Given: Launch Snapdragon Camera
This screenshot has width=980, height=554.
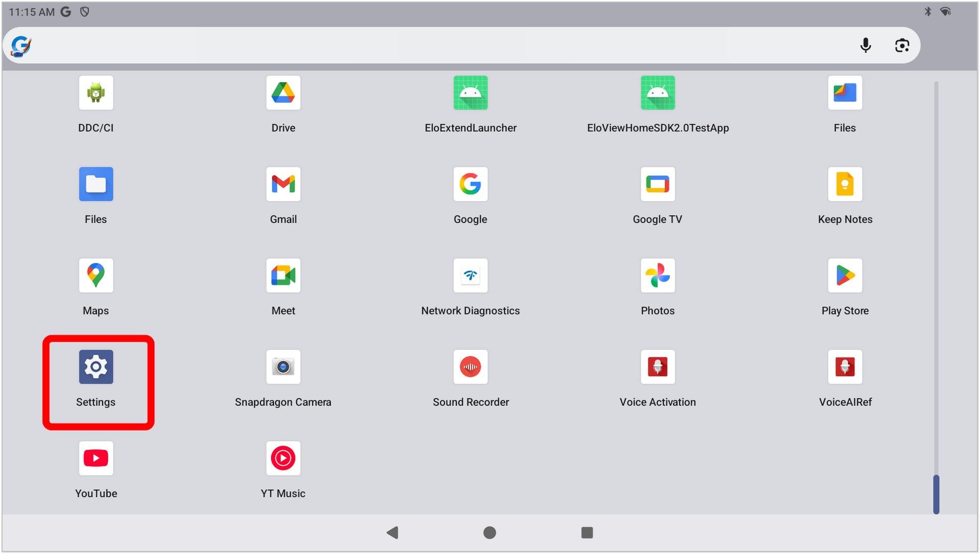Looking at the screenshot, I should (x=283, y=367).
